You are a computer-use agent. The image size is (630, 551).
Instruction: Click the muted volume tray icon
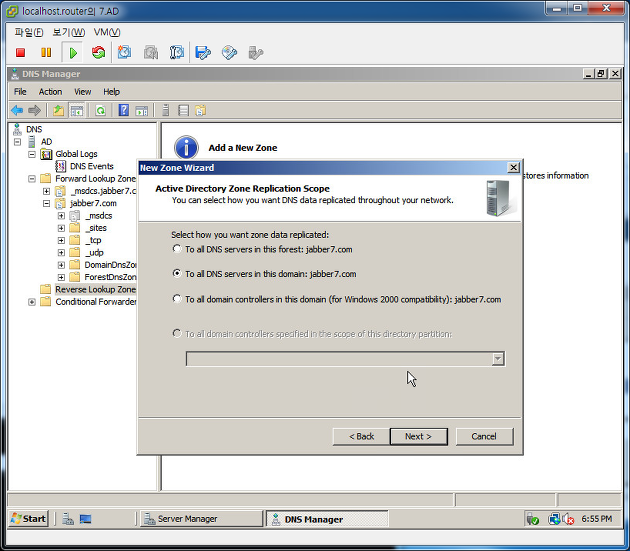568,519
